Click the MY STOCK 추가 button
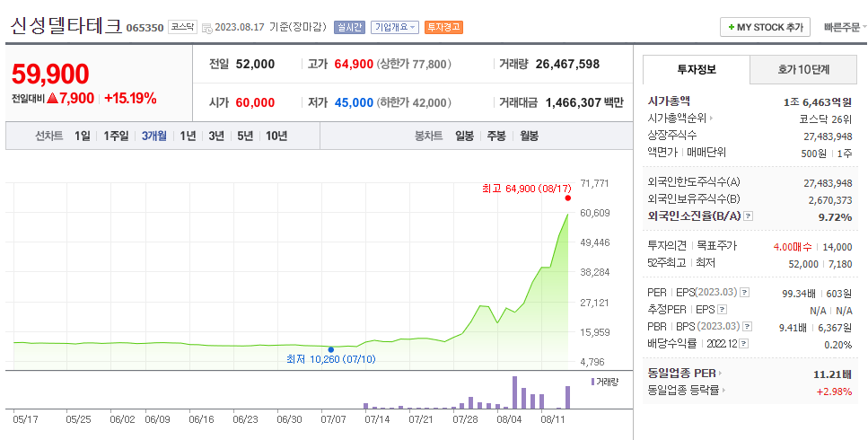 tap(765, 27)
